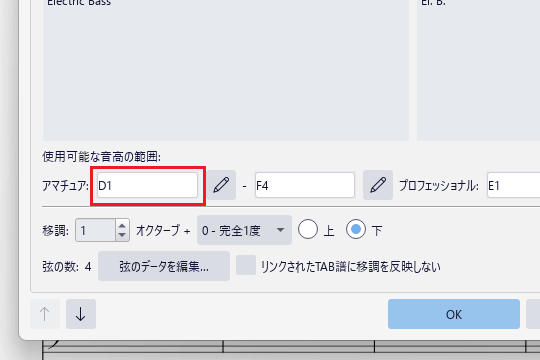Click 弦のデータを編集... button
Viewport: 540px width, 360px height.
[164, 266]
